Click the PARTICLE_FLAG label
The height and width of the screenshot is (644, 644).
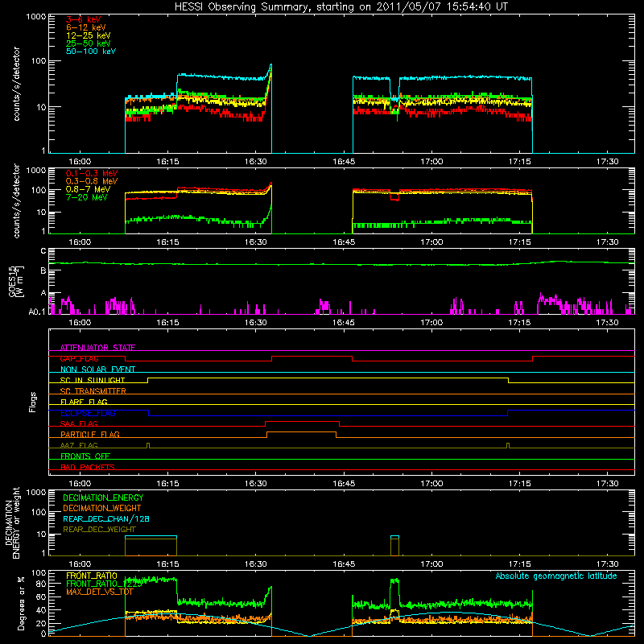pos(90,434)
